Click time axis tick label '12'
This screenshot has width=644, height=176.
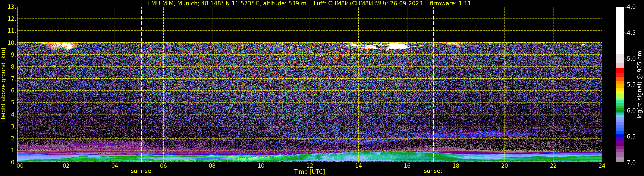click(310, 166)
